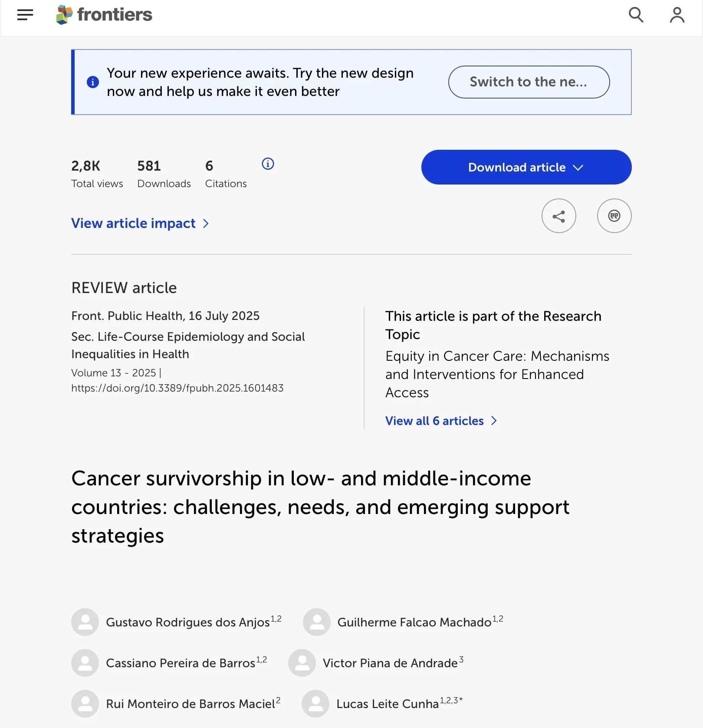
Task: Open the search icon
Action: point(635,15)
